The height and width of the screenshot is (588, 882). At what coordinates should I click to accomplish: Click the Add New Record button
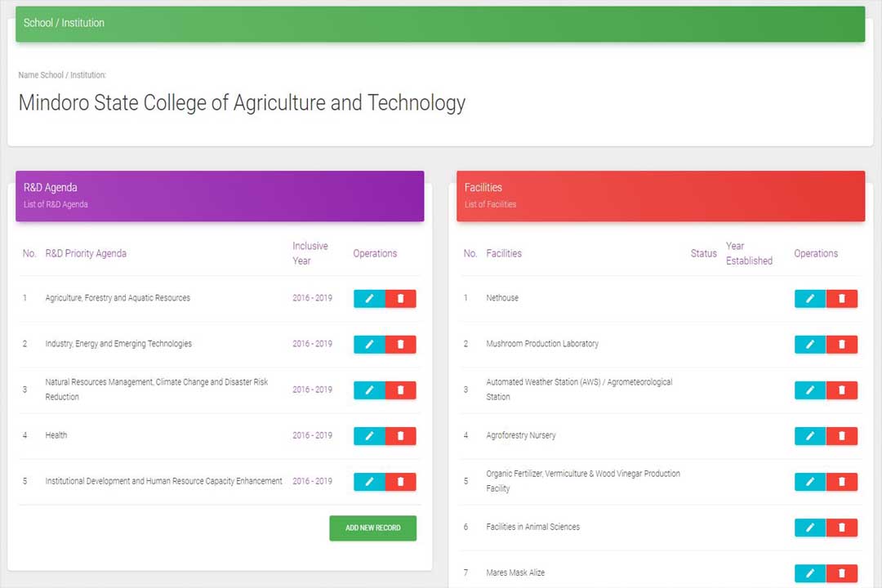[x=372, y=528]
